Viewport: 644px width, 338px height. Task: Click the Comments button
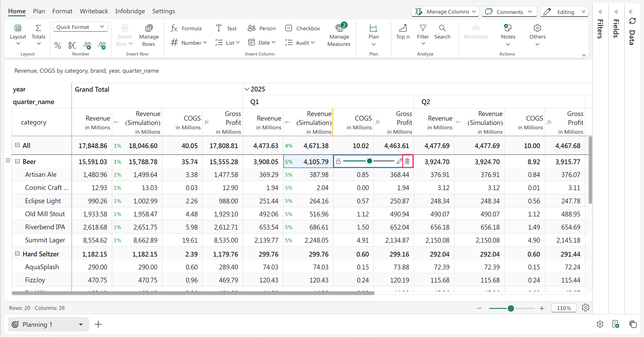click(x=509, y=12)
